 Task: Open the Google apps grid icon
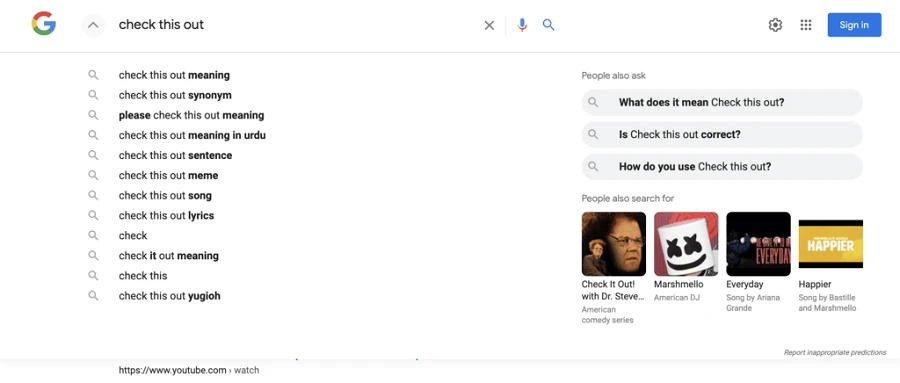coord(806,25)
